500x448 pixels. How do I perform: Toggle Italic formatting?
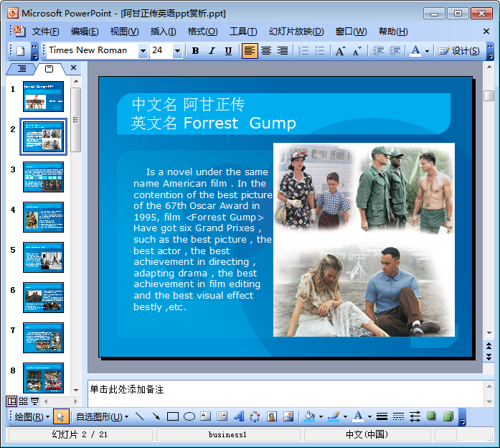[x=212, y=51]
